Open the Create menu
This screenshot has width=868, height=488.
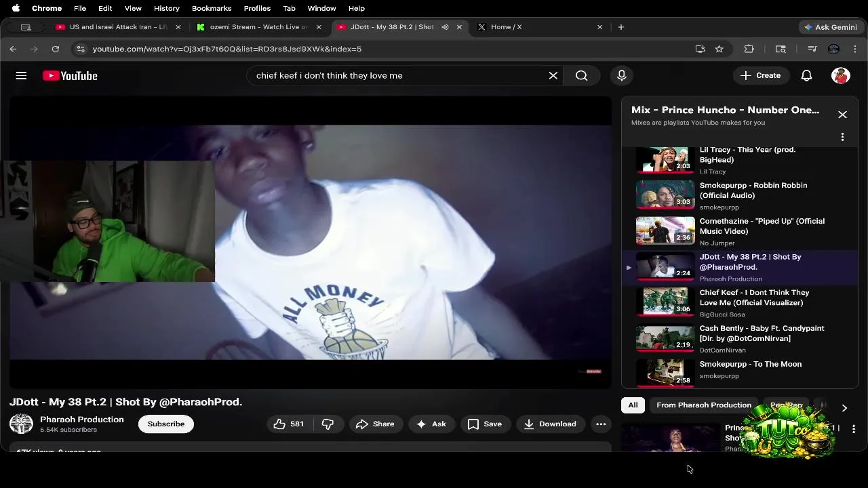760,75
